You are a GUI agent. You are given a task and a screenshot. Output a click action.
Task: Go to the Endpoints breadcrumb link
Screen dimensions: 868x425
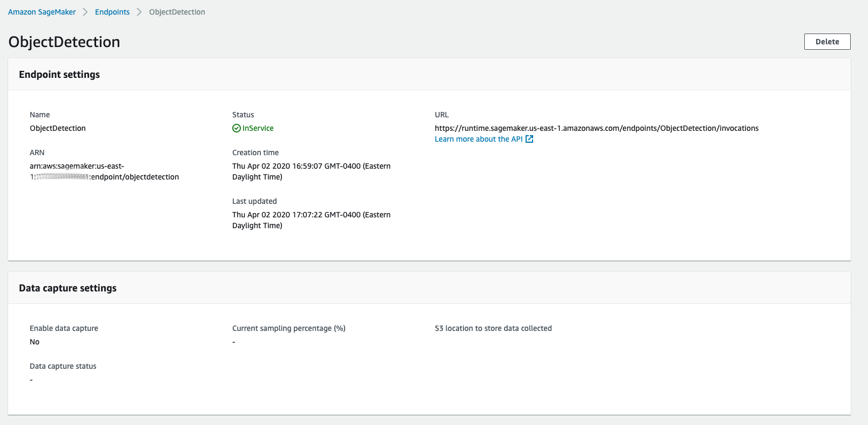(x=112, y=12)
